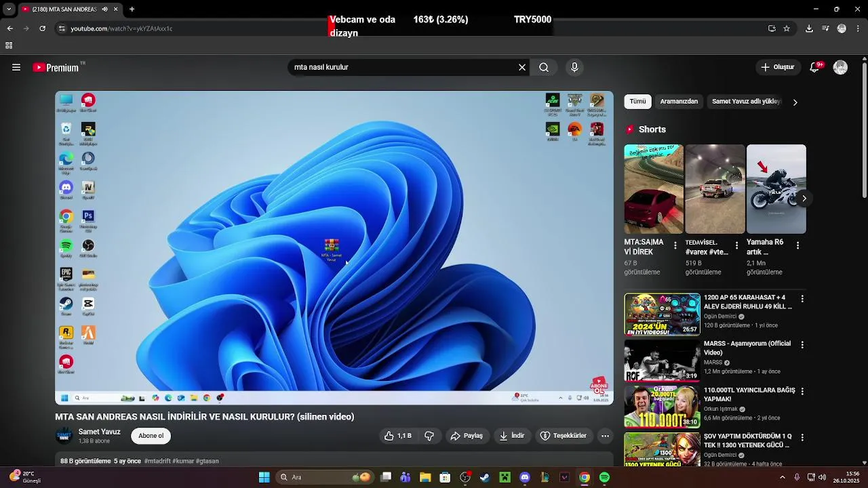The width and height of the screenshot is (868, 488).
Task: Expand Chrome tab search dropdown
Action: click(9, 9)
